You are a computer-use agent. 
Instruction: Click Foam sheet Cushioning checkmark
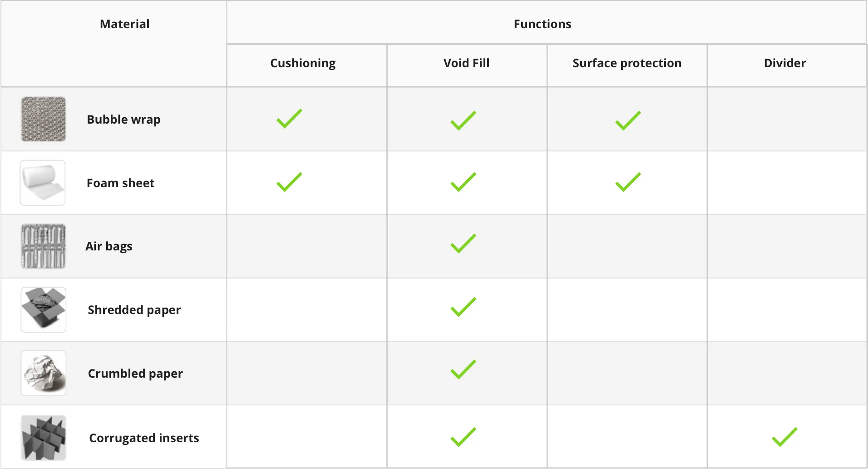289,182
